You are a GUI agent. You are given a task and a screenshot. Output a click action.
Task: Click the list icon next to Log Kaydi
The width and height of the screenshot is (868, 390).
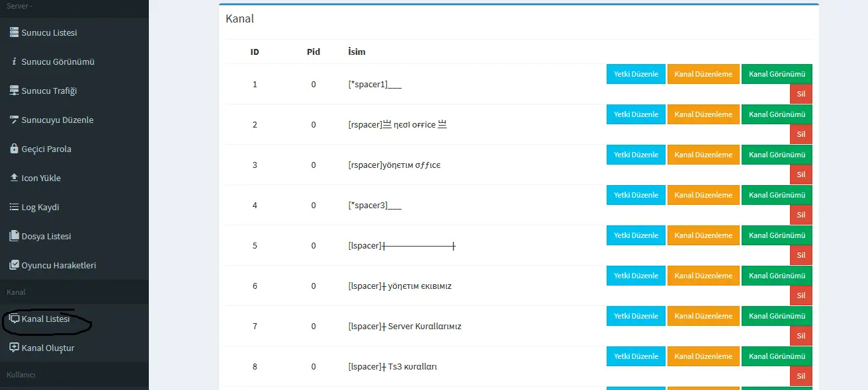pyautogui.click(x=14, y=207)
